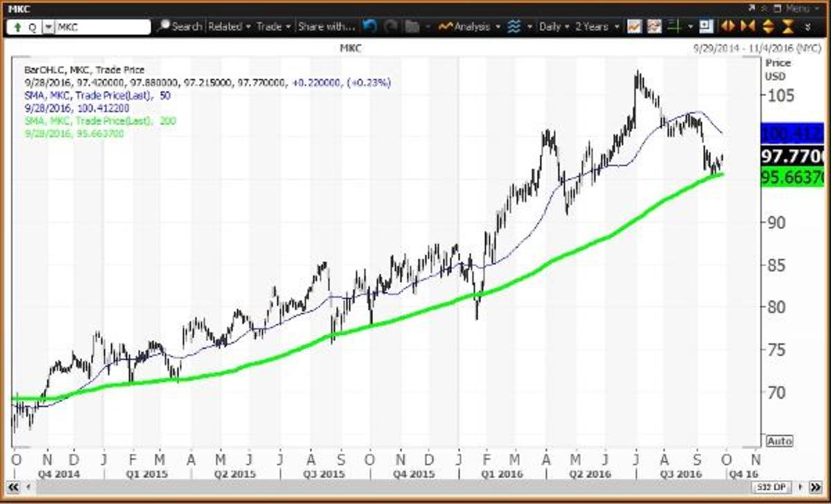Click the wavy lines chart style icon
This screenshot has height=504, width=831.
point(513,27)
